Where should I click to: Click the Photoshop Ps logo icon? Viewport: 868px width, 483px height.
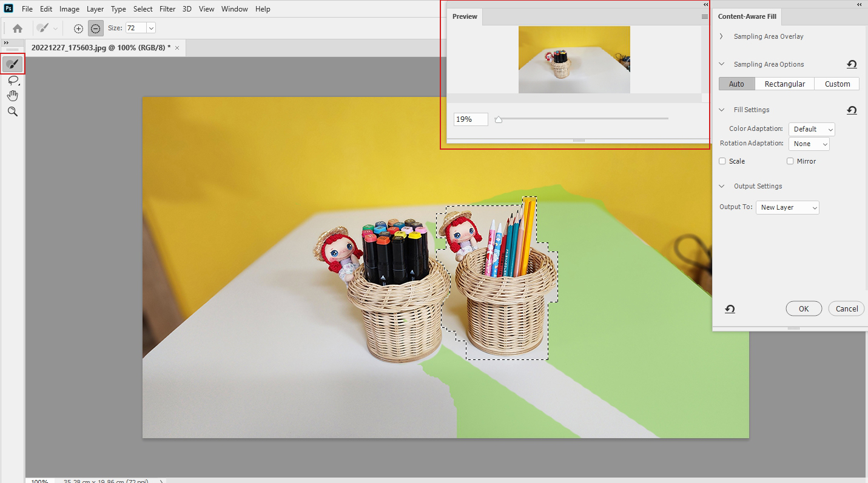click(8, 8)
